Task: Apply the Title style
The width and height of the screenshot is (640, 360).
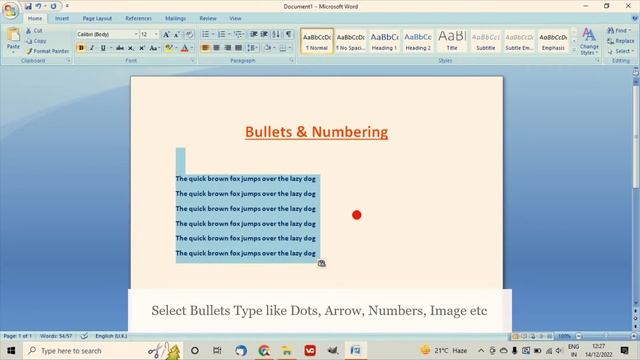Action: coord(452,41)
